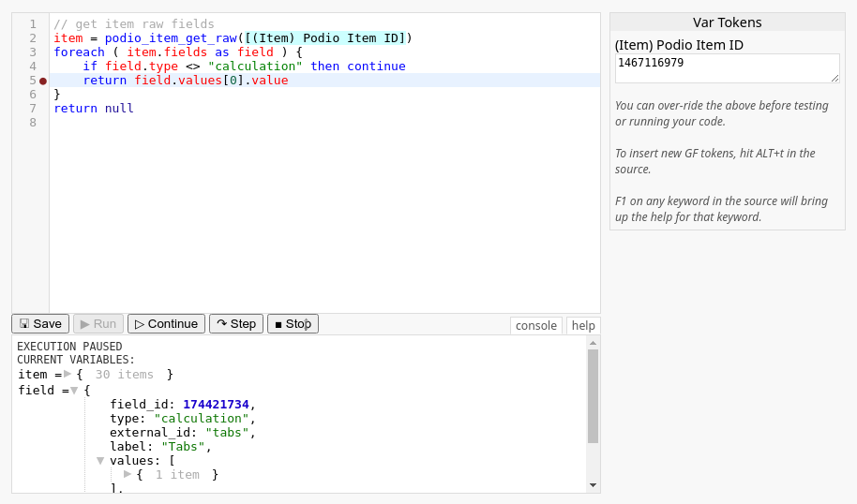Click the console scrollbar thumb
This screenshot has width=857, height=504.
pos(593,395)
